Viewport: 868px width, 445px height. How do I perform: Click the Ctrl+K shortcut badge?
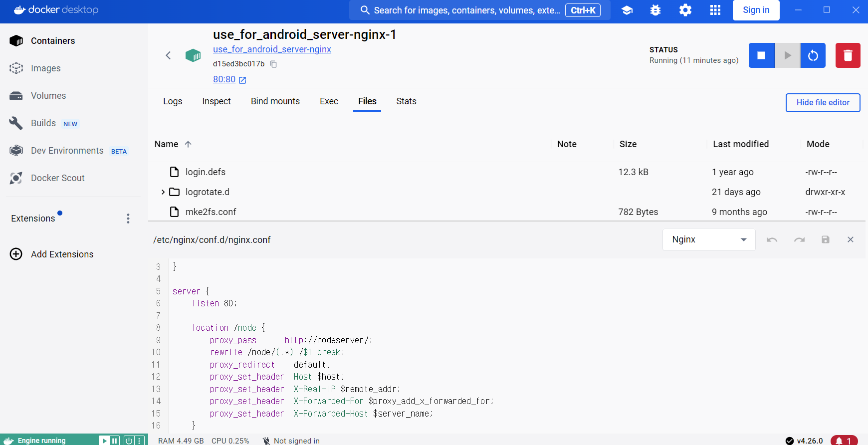pos(583,10)
